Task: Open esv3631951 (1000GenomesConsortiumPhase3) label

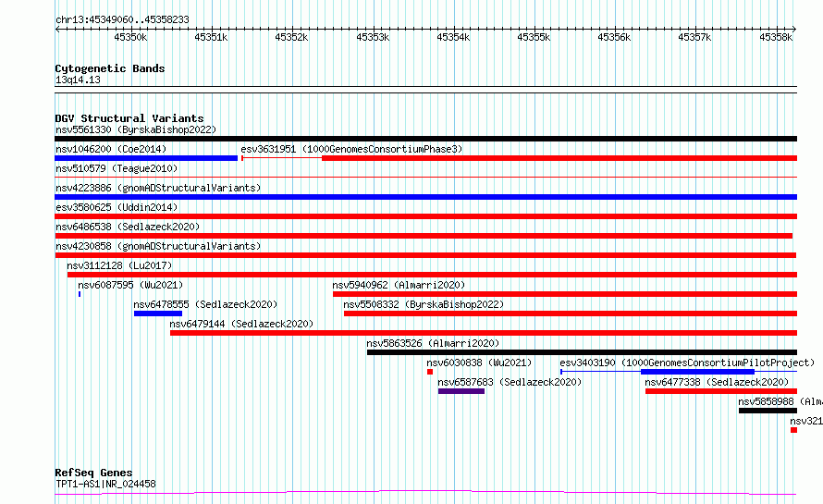Action: (x=351, y=149)
